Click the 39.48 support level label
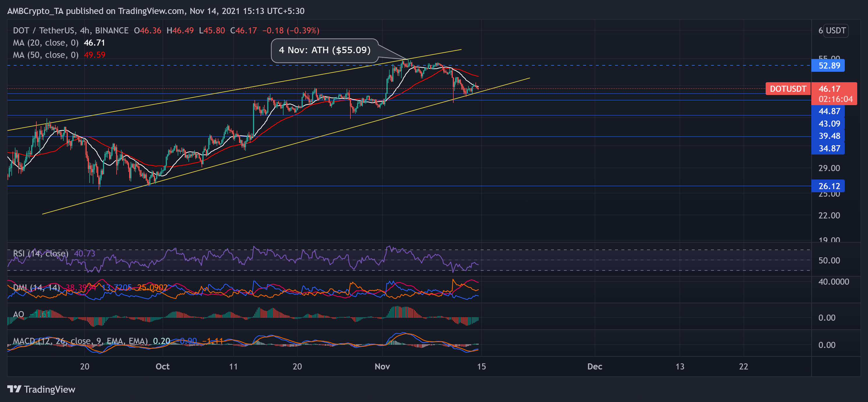This screenshot has height=402, width=868. (828, 136)
